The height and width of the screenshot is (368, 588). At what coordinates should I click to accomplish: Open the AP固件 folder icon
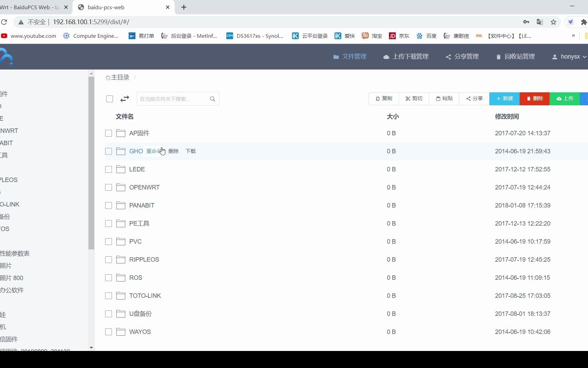(121, 133)
